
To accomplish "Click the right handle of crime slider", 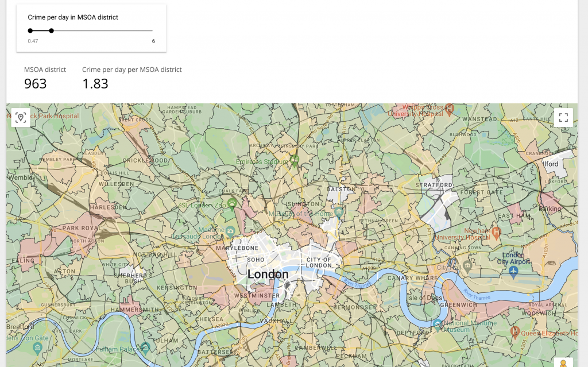I will point(51,31).
